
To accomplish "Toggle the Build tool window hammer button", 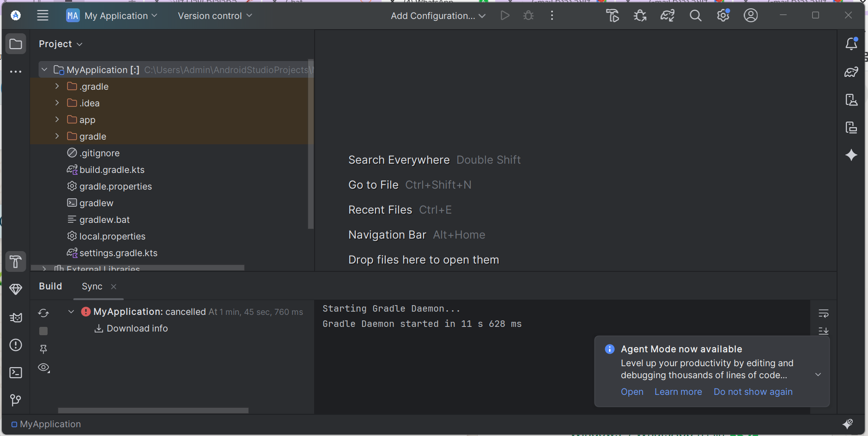I will click(x=16, y=262).
